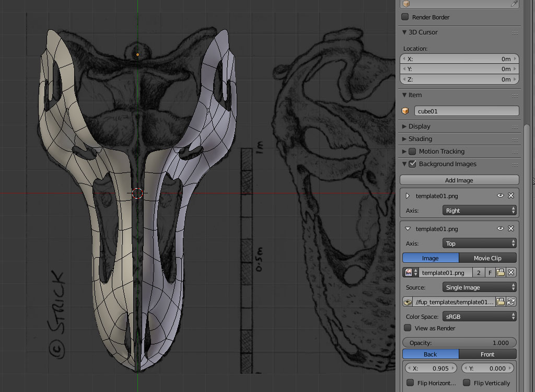Open the Source dropdown Single Image
Screen dimensions: 535x392
pos(480,287)
